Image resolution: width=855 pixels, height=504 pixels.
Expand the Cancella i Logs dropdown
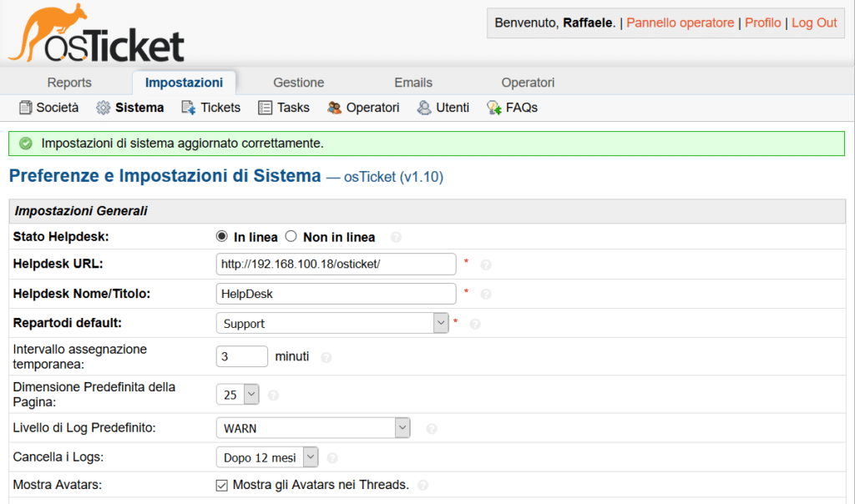click(267, 457)
